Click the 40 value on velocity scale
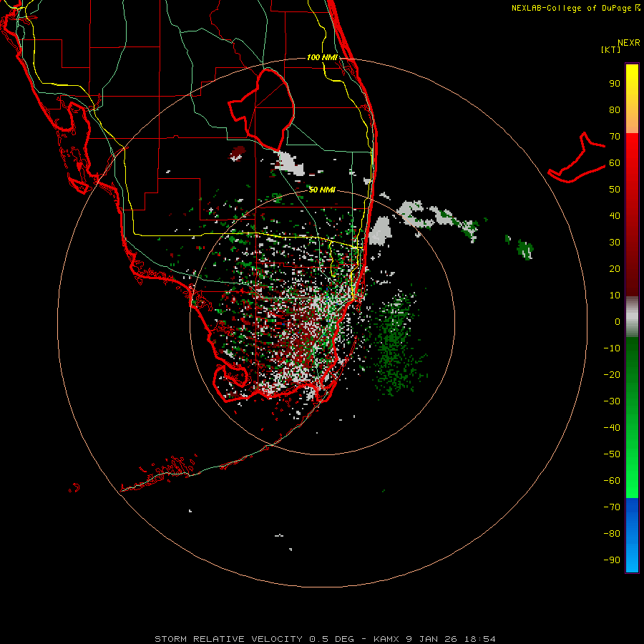 (x=615, y=215)
